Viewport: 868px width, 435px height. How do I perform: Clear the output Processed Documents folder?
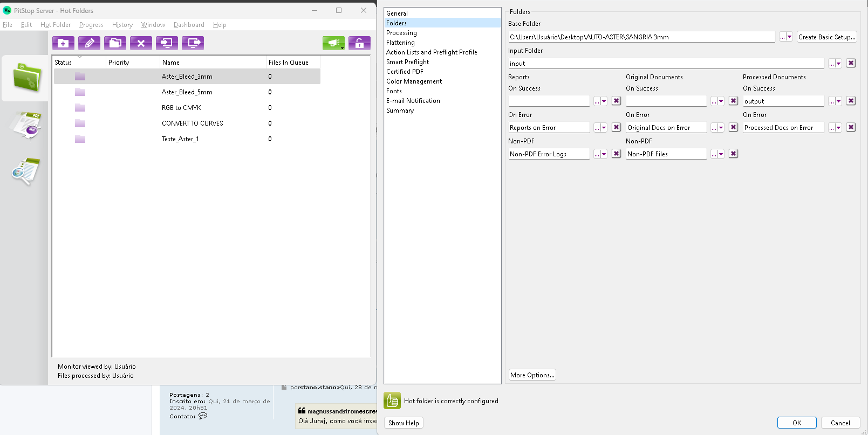click(x=851, y=101)
